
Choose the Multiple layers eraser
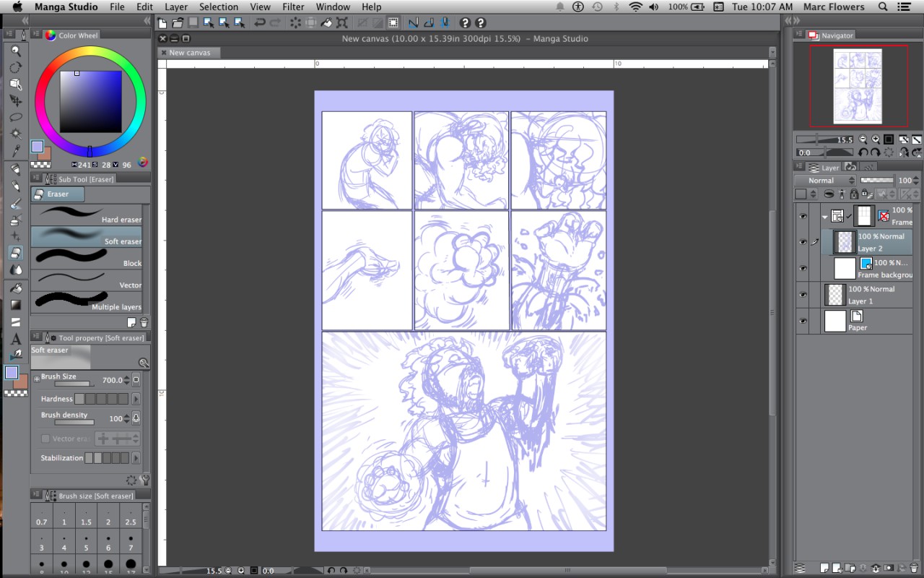(x=87, y=303)
